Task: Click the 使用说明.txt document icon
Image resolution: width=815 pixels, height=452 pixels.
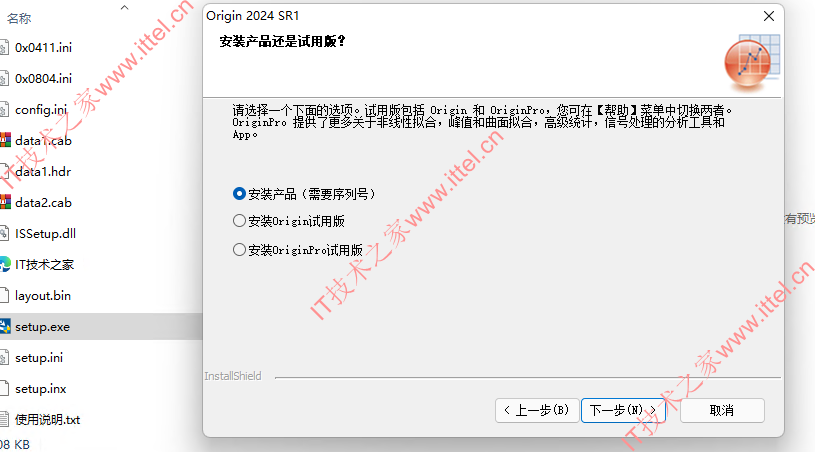Action: 4,419
